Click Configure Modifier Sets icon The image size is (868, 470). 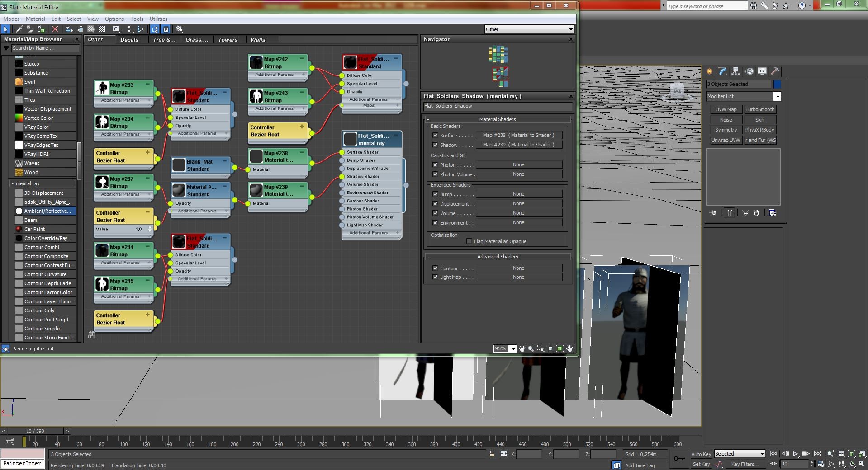point(773,213)
